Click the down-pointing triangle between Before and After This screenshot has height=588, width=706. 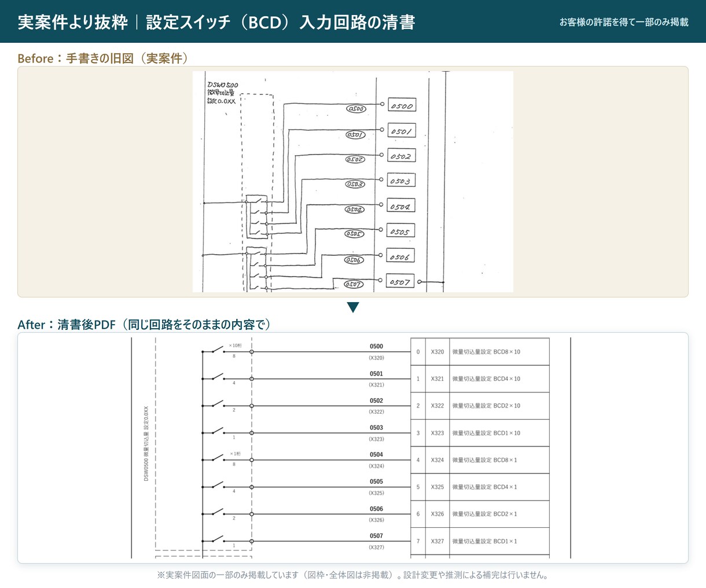tap(353, 307)
